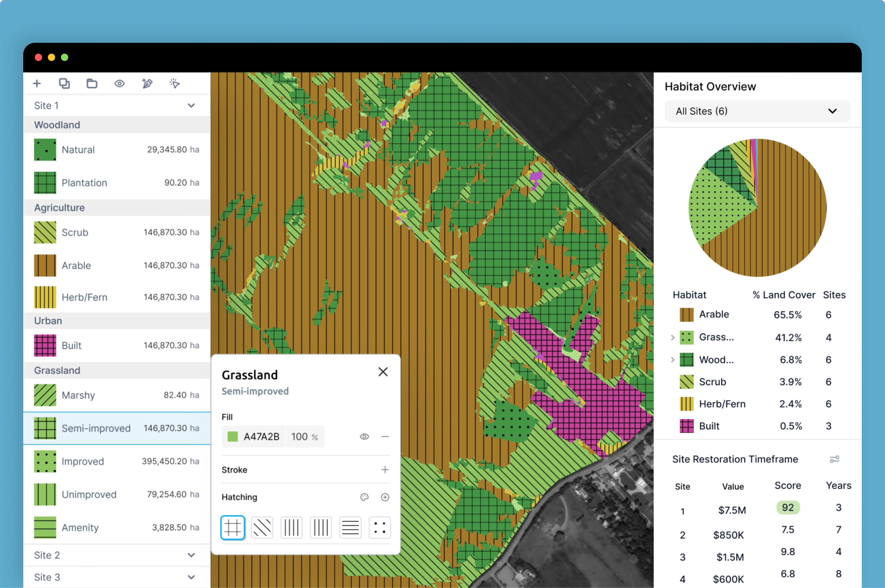Collapse the Site 1 section chevron

click(x=191, y=106)
